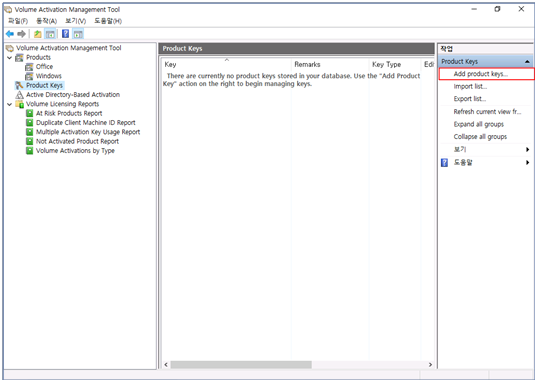Click the horizontal scrollbar thumb

click(241, 364)
